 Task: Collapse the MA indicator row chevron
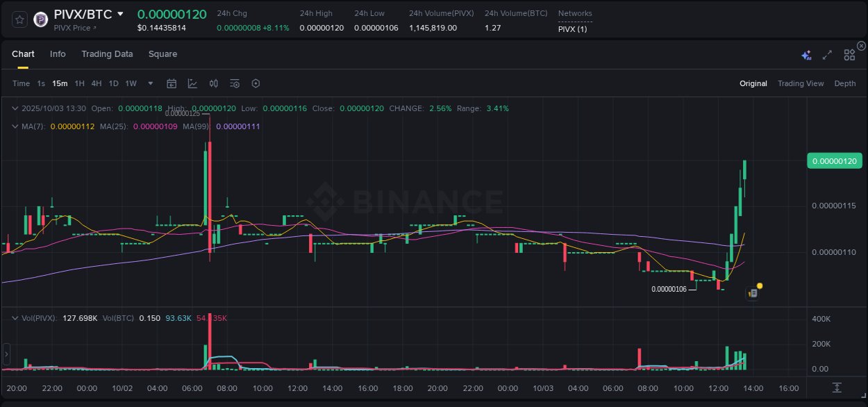pyautogui.click(x=15, y=126)
